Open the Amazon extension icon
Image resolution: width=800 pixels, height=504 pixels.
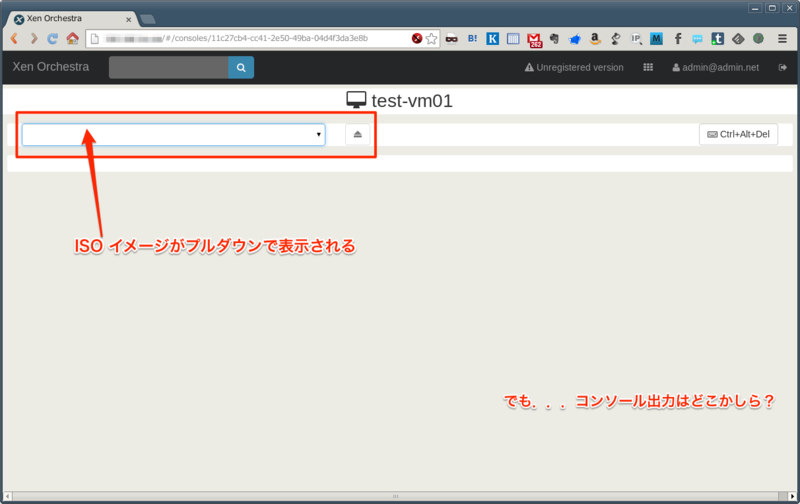595,38
